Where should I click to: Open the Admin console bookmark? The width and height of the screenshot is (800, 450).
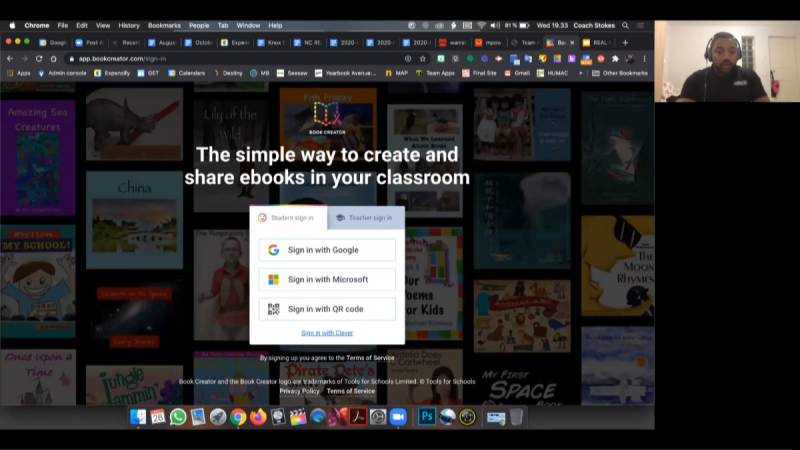point(62,73)
